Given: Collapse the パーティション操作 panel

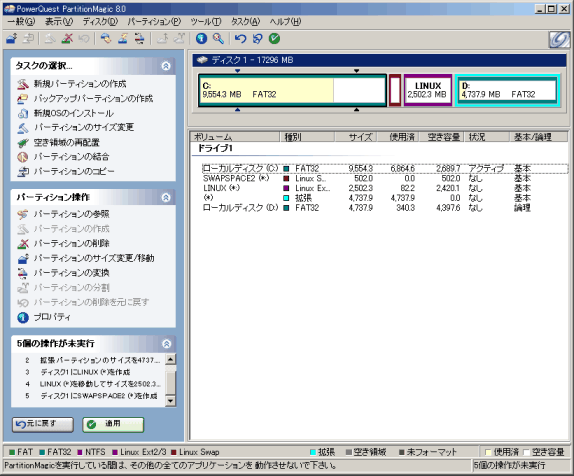Looking at the screenshot, I should click(x=166, y=198).
